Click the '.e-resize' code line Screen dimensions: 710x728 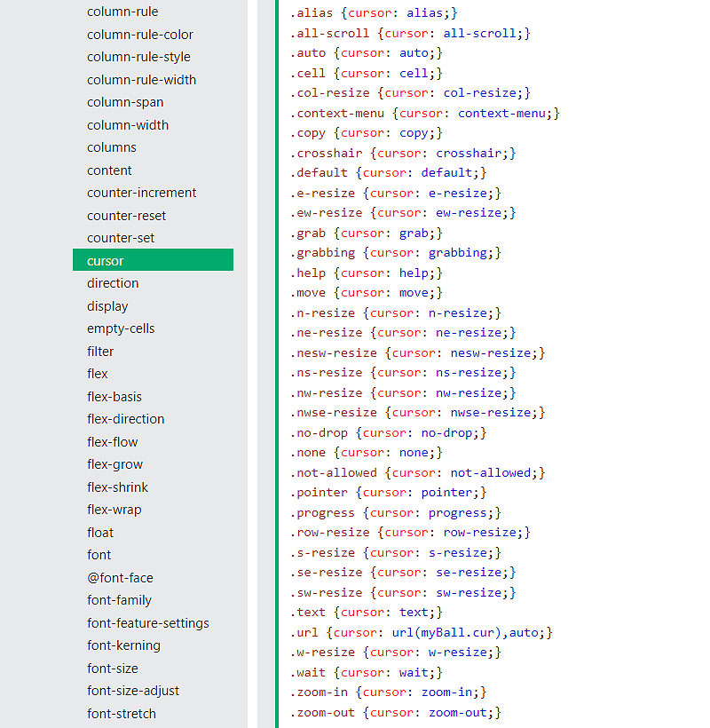pyautogui.click(x=396, y=194)
